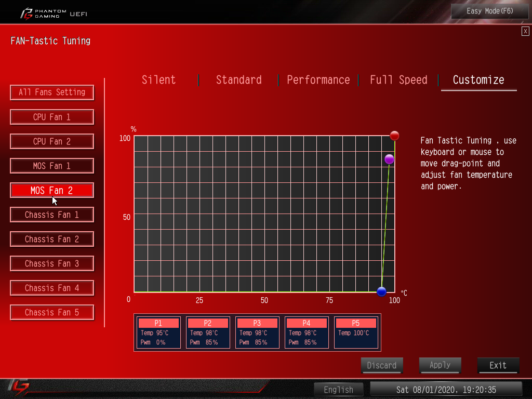This screenshot has width=532, height=399.
Task: Switch to Standard fan profile
Action: tap(239, 79)
